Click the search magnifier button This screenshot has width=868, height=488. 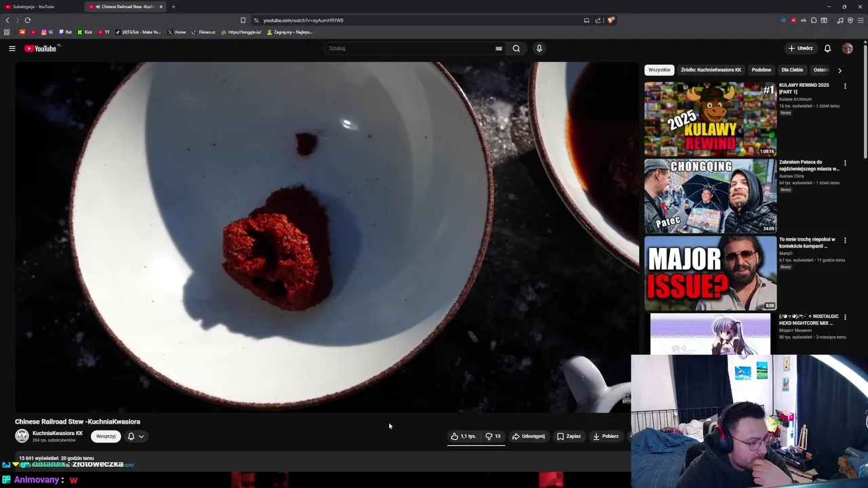click(x=516, y=48)
